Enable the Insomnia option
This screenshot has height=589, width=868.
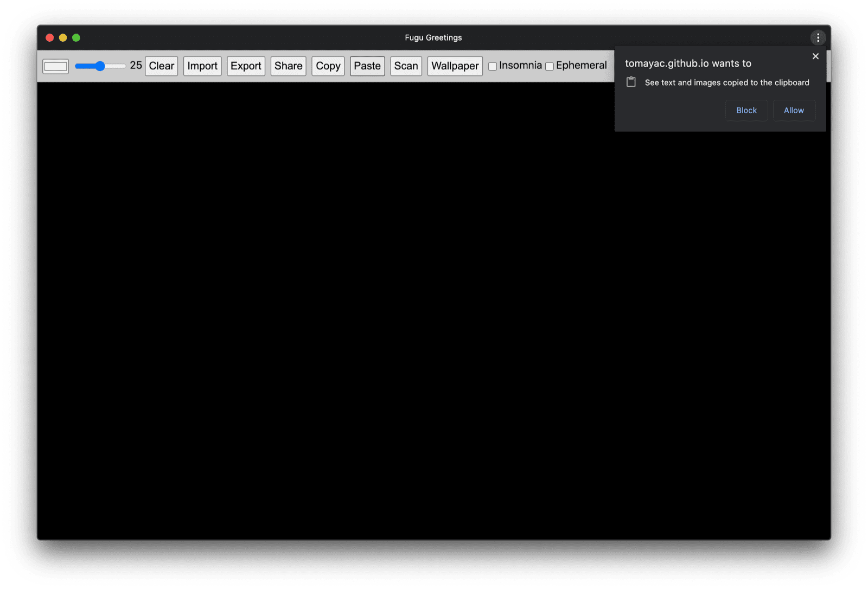[x=492, y=66]
